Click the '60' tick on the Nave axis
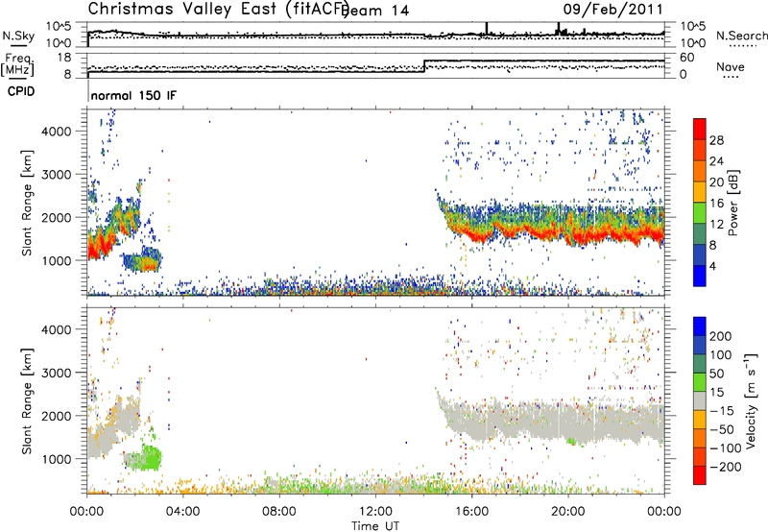 pyautogui.click(x=686, y=58)
